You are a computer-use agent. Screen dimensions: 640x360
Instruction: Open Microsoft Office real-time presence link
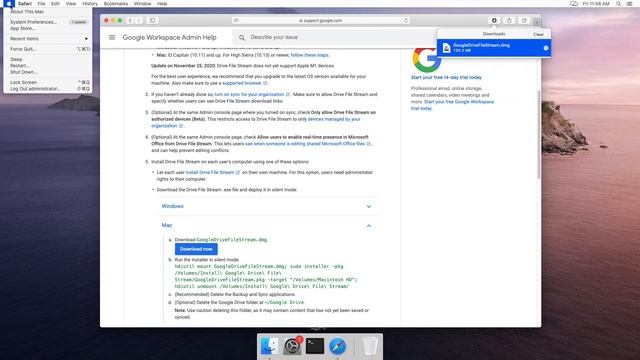coord(308,144)
